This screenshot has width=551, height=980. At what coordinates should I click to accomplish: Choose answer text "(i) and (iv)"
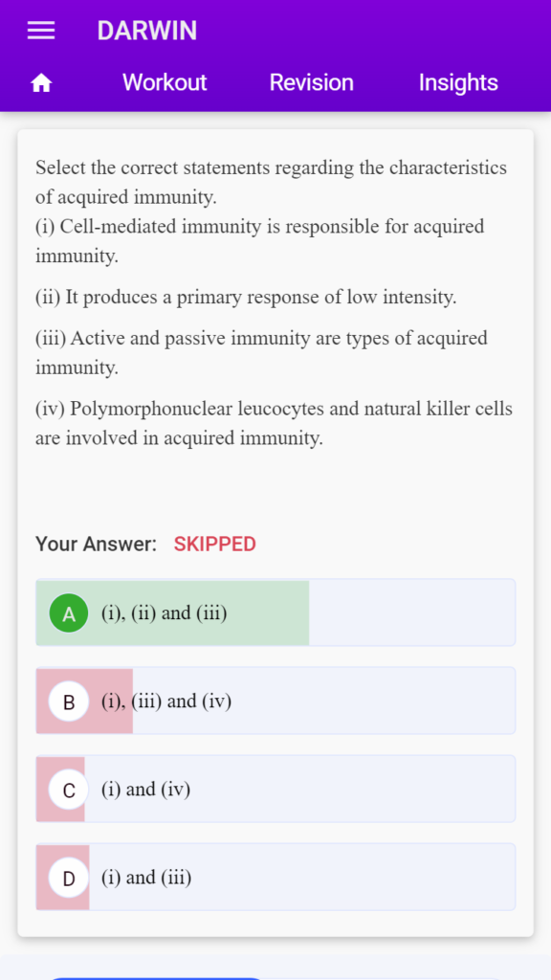(146, 790)
